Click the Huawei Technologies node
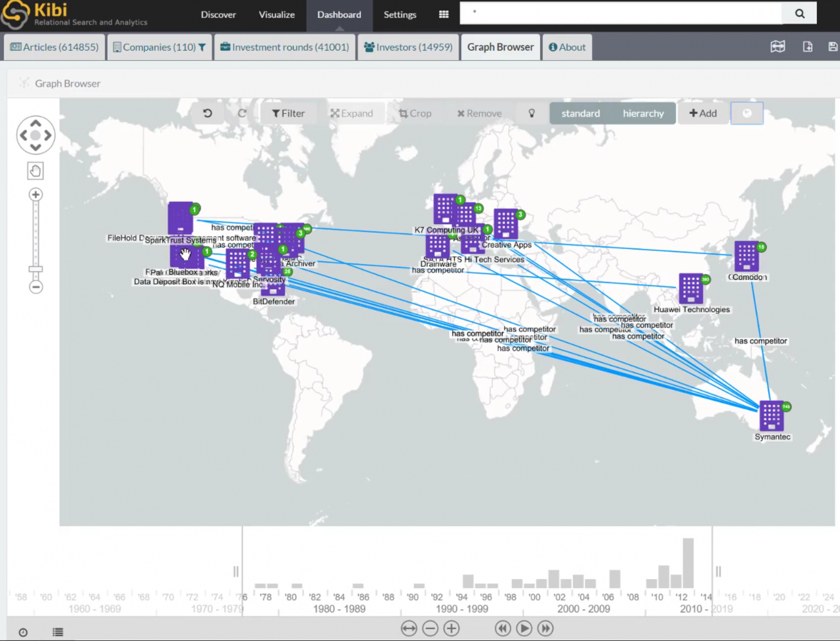840x641 pixels. point(691,289)
